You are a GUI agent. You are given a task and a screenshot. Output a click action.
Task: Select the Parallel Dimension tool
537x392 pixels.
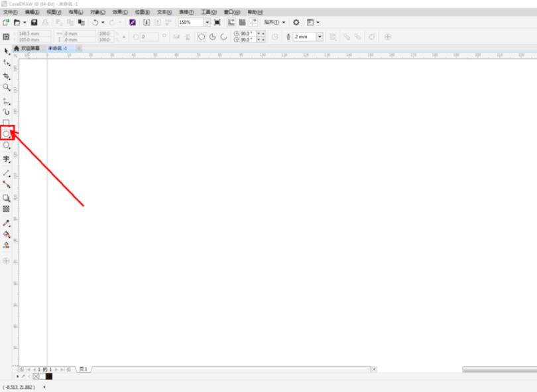[7, 173]
